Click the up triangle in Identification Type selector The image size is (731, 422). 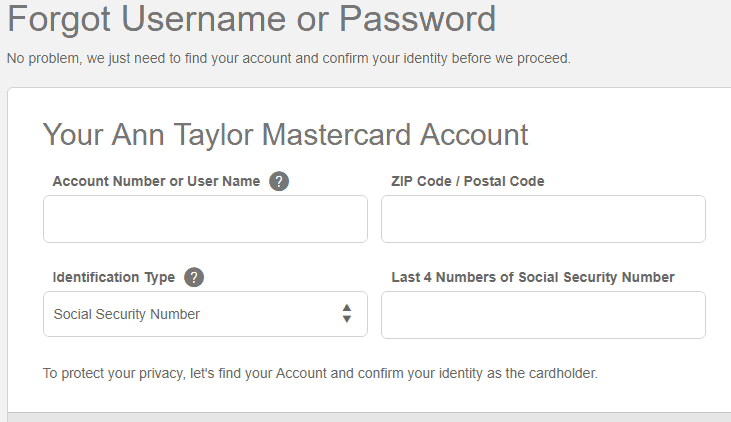[346, 308]
